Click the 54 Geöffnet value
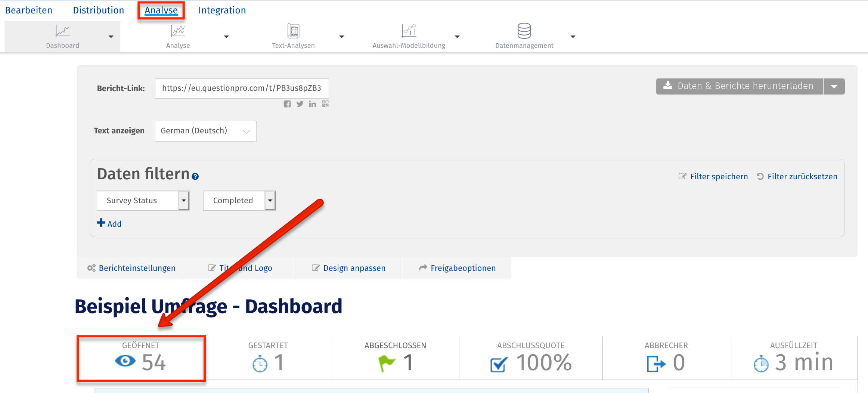868x393 pixels. [154, 363]
